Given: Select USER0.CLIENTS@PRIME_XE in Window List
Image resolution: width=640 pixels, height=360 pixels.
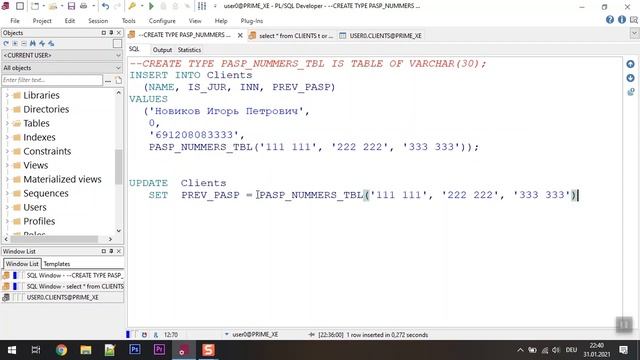Looking at the screenshot, I should 63,297.
